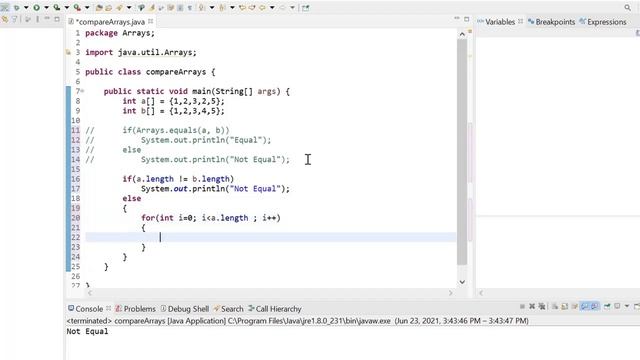The image size is (640, 360).
Task: Click the Clear Console icon
Action: click(555, 306)
